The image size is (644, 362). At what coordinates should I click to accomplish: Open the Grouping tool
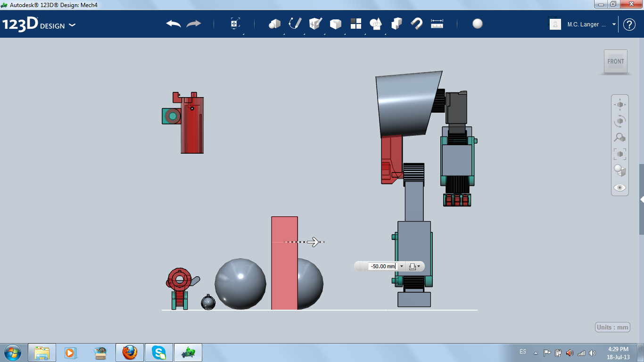pyautogui.click(x=376, y=24)
